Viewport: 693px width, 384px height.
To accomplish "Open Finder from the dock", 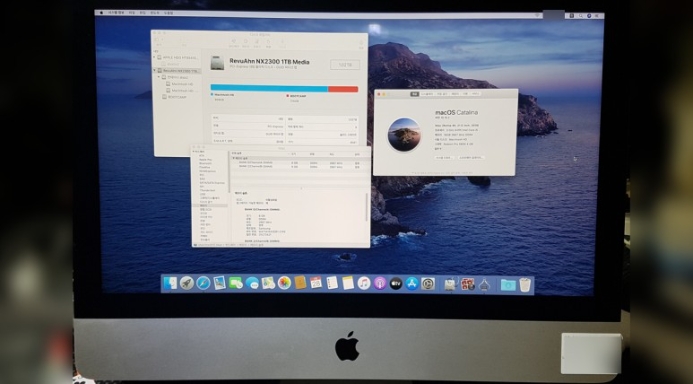I will tap(170, 283).
